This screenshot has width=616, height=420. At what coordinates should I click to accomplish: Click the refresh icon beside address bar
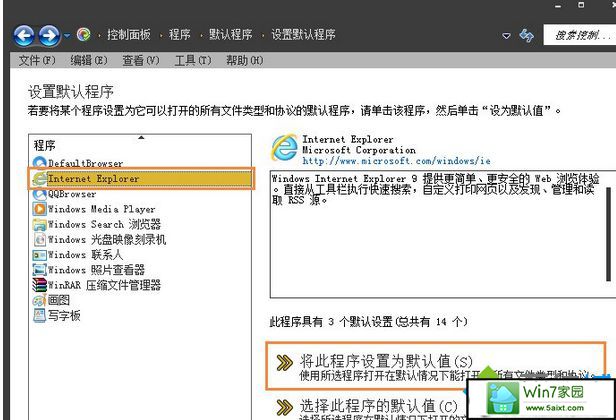tap(526, 35)
